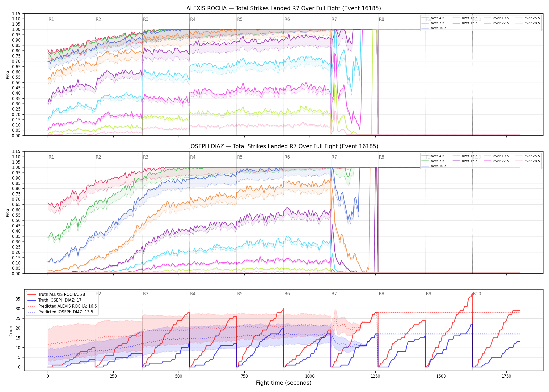The height and width of the screenshot is (392, 549).
Task: Click the 1000 tick on the time axis
Action: (310, 376)
